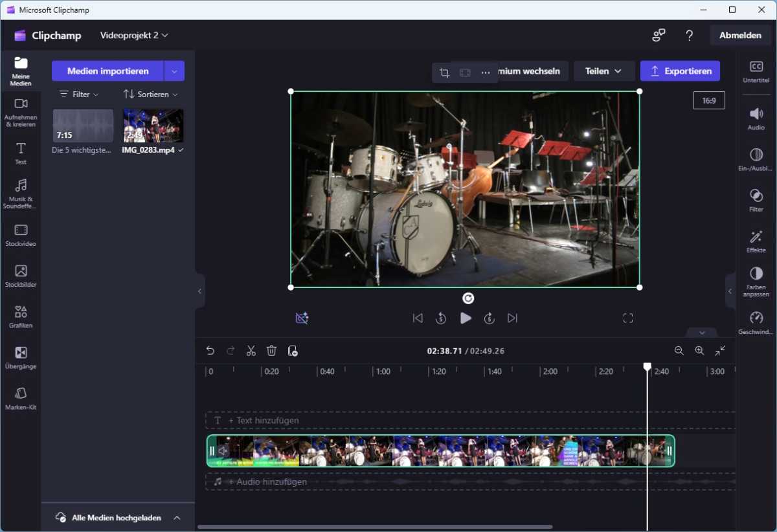This screenshot has width=777, height=532.
Task: Open the Sortieren dropdown
Action: (150, 94)
